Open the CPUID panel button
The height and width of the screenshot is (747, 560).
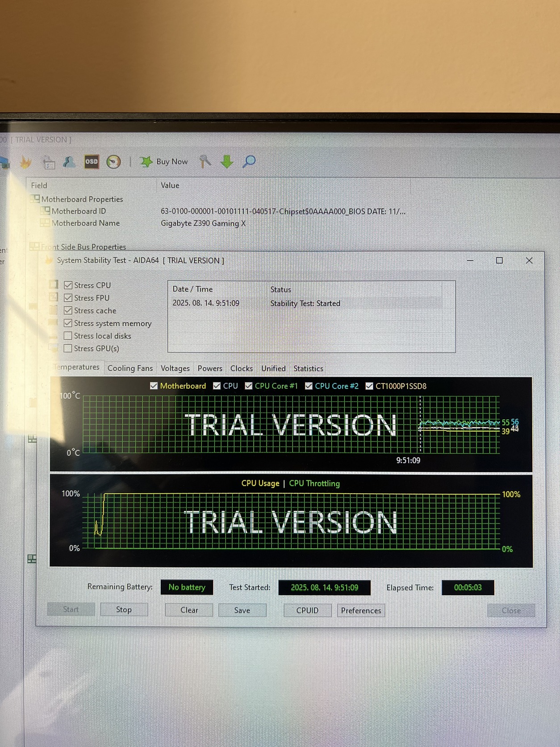coord(307,610)
